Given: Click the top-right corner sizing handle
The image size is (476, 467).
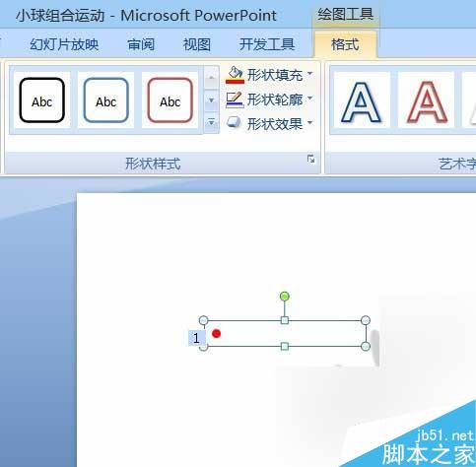Looking at the screenshot, I should click(366, 320).
